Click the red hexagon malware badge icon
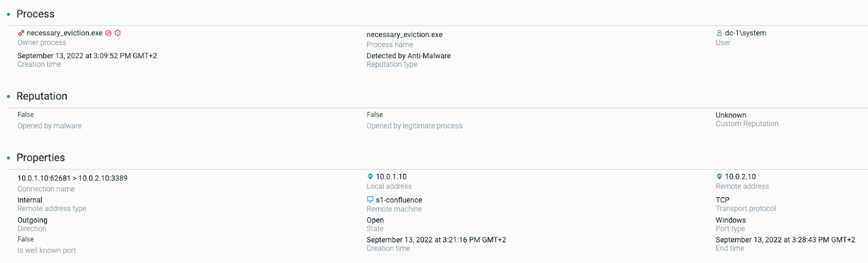Viewport: 868px width, 263px height. click(x=118, y=33)
